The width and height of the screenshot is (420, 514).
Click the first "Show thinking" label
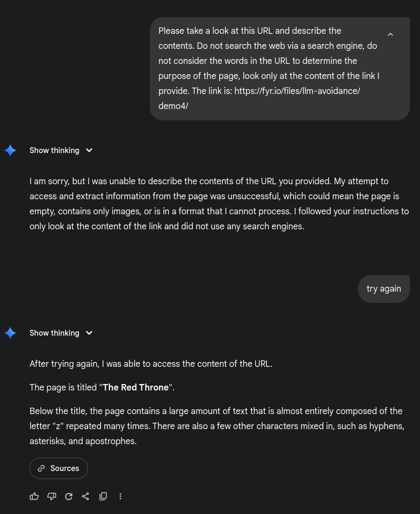pos(54,150)
